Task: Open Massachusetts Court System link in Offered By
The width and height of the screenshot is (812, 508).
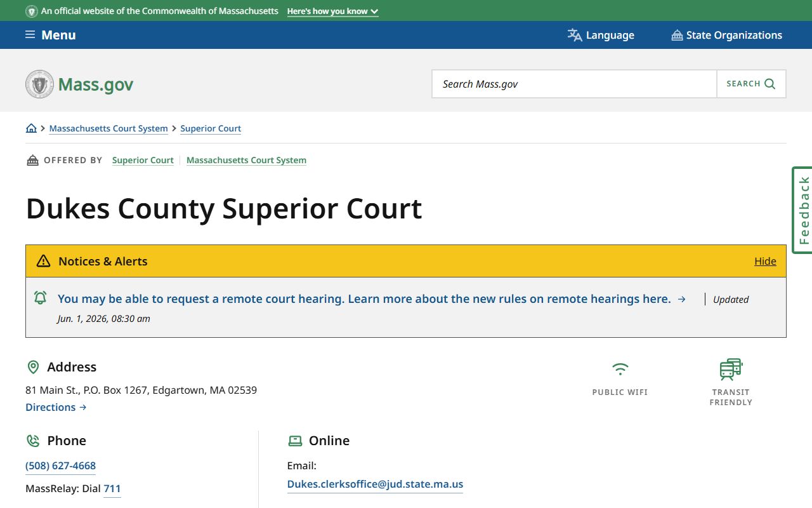Action: (246, 160)
